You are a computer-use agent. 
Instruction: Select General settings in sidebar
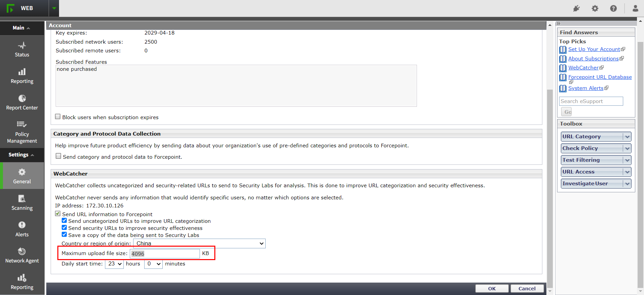[x=22, y=176]
